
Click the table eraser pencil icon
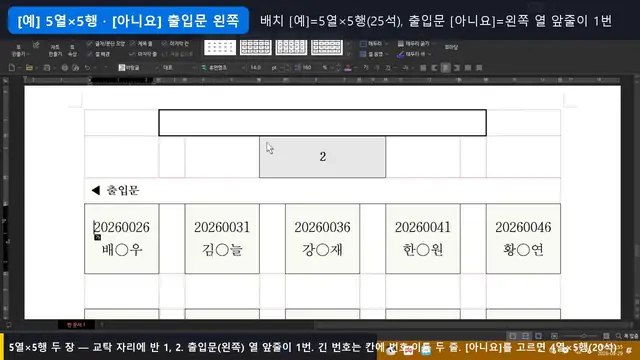coord(36,45)
